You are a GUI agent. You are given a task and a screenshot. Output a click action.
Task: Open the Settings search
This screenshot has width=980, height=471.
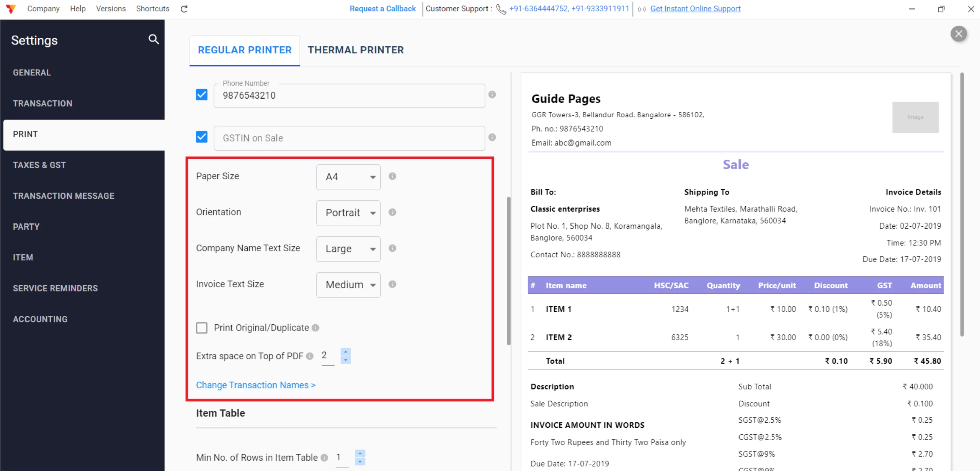point(153,39)
